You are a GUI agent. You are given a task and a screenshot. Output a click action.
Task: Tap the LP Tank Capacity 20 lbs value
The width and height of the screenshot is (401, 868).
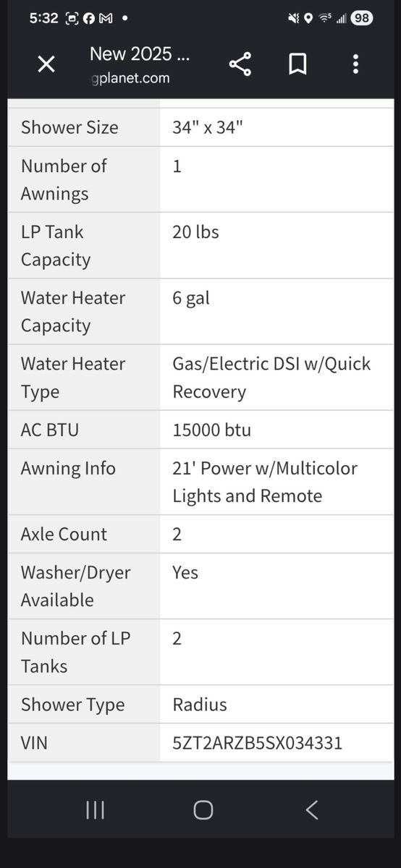point(195,232)
